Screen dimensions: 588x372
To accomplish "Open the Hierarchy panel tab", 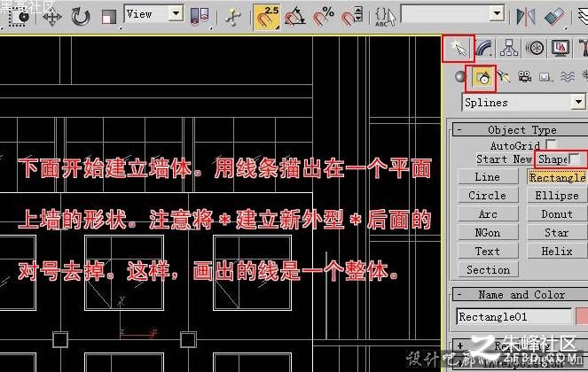I will coord(509,49).
